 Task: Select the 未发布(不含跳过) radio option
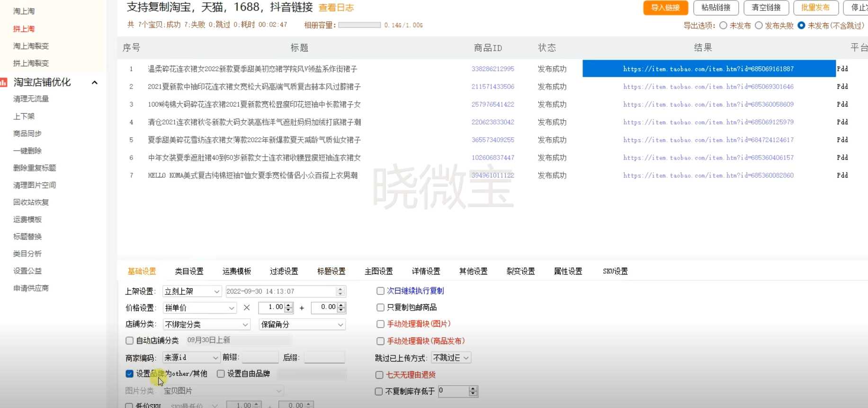(x=801, y=26)
